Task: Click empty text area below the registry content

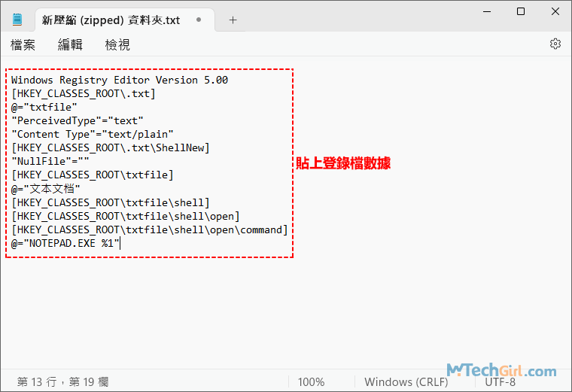Action: coord(286,316)
